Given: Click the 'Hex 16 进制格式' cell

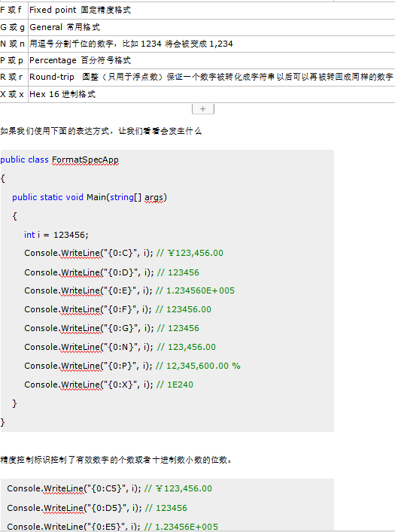Looking at the screenshot, I should click(x=211, y=94).
